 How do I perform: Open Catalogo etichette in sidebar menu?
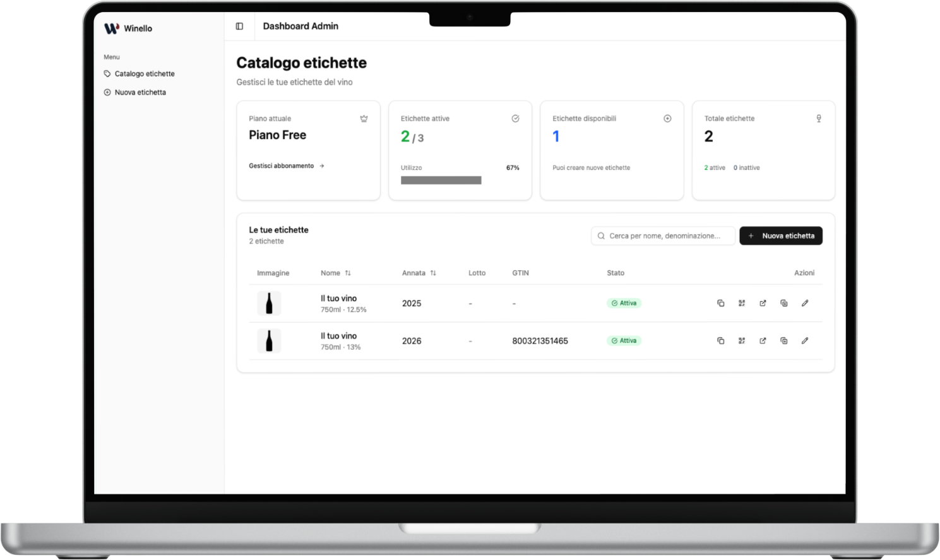click(144, 74)
